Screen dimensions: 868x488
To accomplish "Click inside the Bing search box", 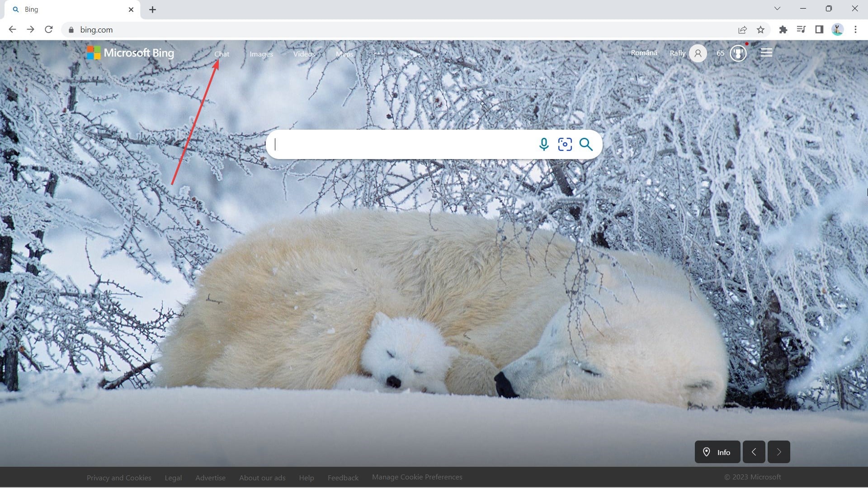I will tap(402, 144).
